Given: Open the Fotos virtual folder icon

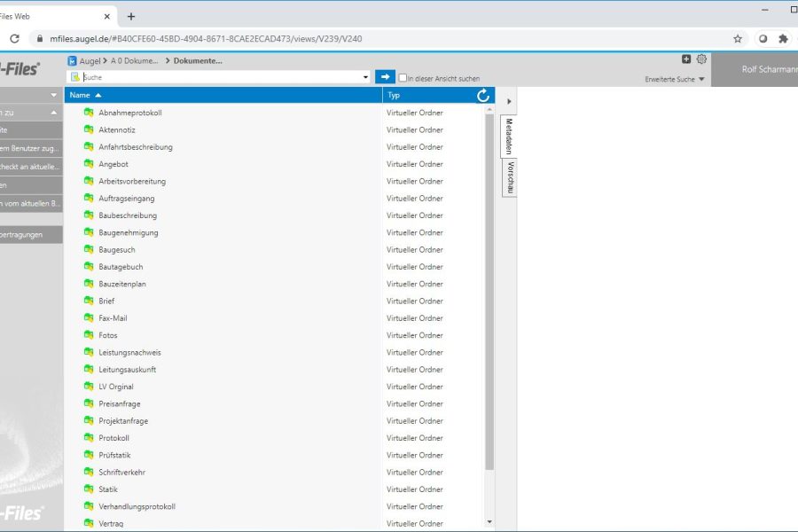Looking at the screenshot, I should point(89,335).
